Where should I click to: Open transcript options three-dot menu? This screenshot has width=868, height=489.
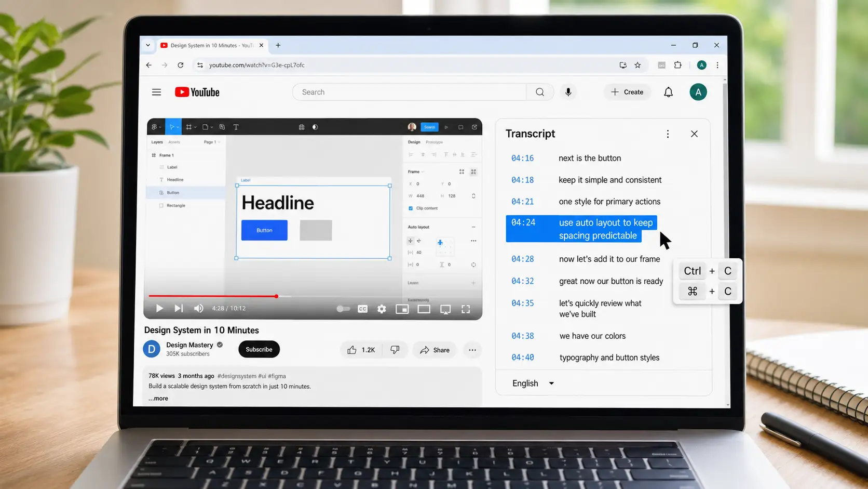(668, 134)
